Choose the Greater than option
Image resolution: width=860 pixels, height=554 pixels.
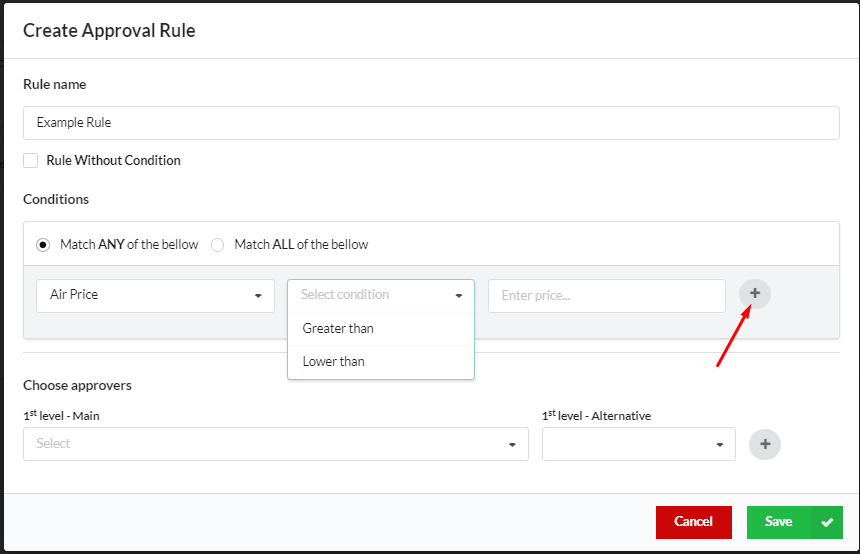(x=381, y=329)
